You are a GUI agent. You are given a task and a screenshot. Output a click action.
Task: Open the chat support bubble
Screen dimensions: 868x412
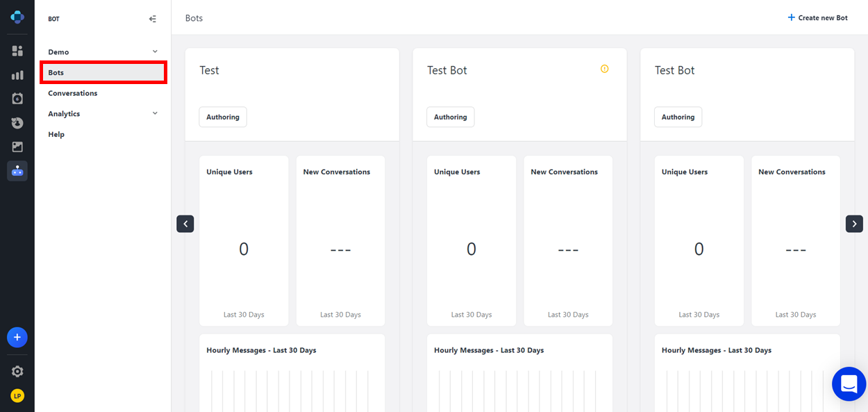[x=849, y=384]
